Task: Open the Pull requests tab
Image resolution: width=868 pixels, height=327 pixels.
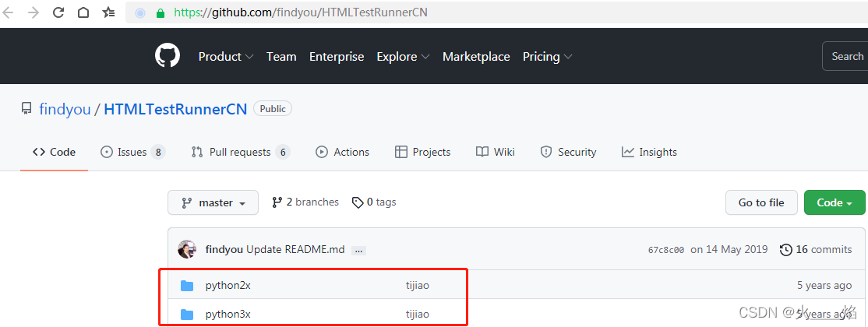Action: click(x=240, y=152)
